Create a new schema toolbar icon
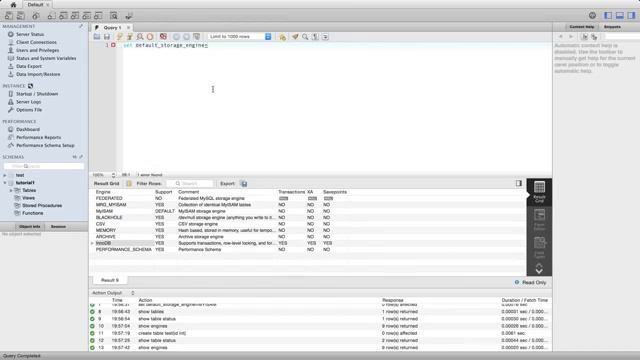Screen dimensions: 640x360 (x=51, y=16)
